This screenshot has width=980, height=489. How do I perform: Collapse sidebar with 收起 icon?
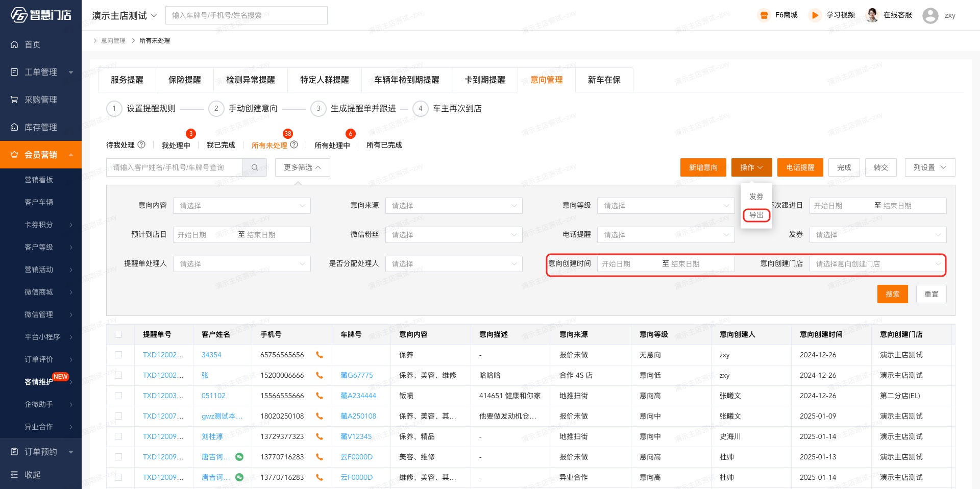14,475
